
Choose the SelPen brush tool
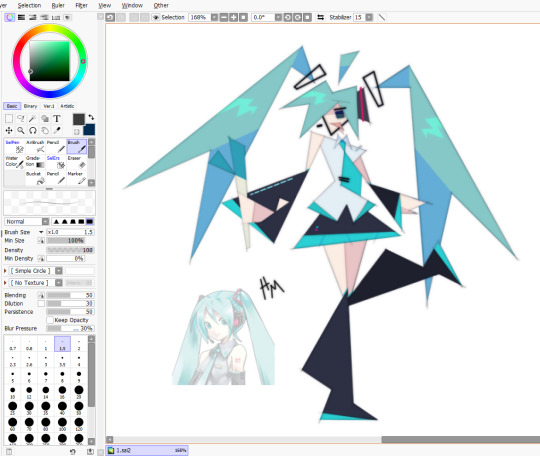[x=14, y=146]
